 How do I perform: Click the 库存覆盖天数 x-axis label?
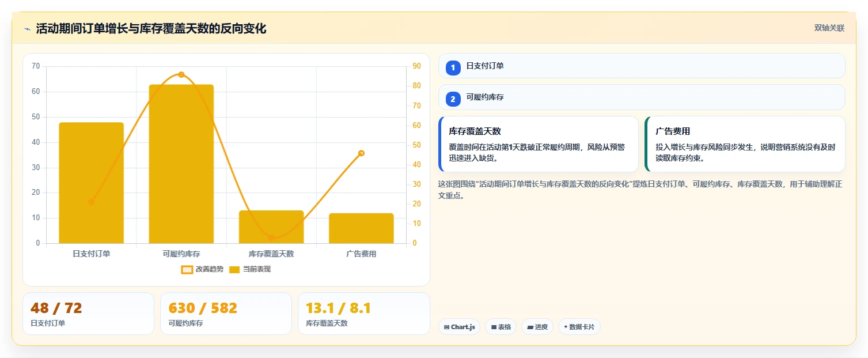pos(271,254)
